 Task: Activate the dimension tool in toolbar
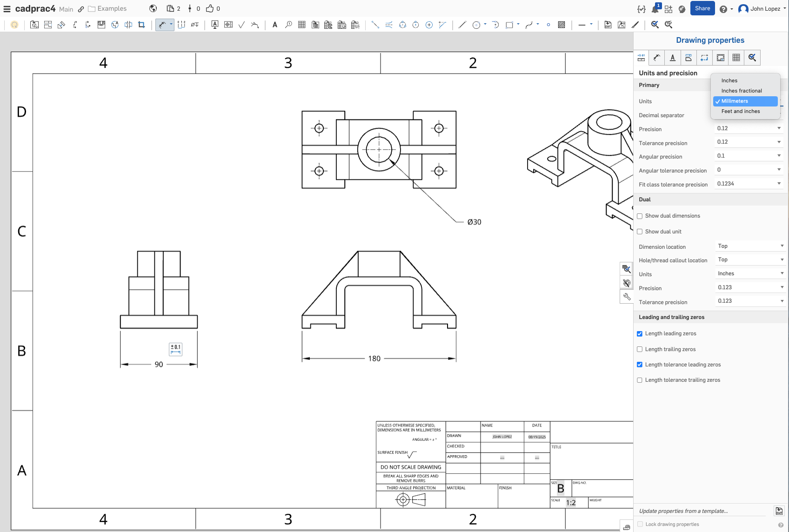(162, 25)
